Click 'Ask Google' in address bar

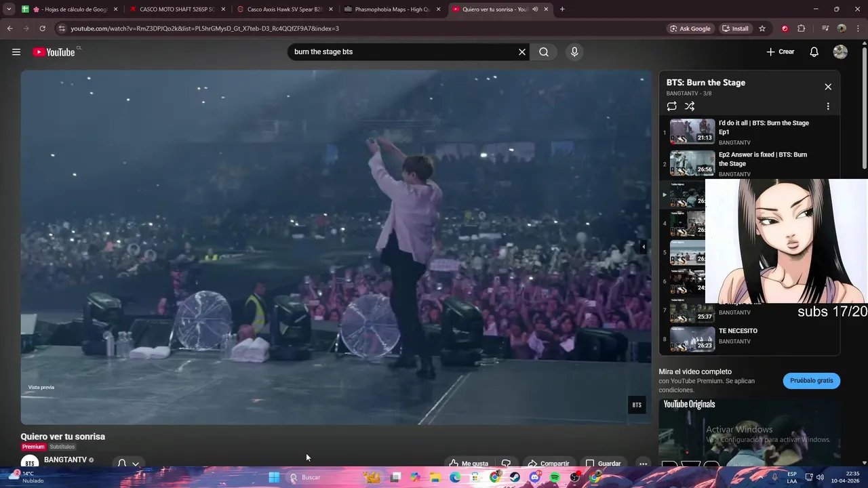click(690, 28)
